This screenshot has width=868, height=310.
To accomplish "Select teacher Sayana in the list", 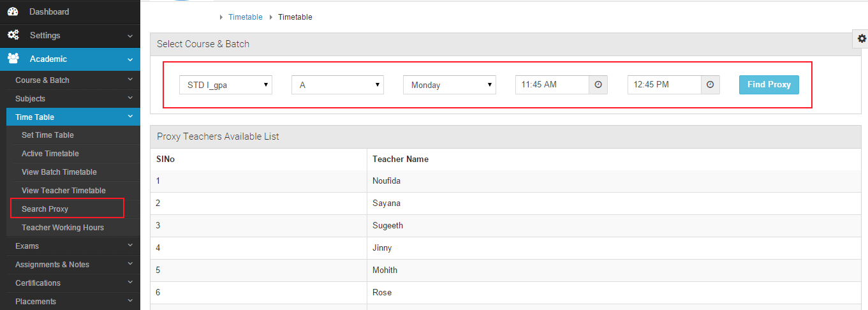I will coord(386,203).
